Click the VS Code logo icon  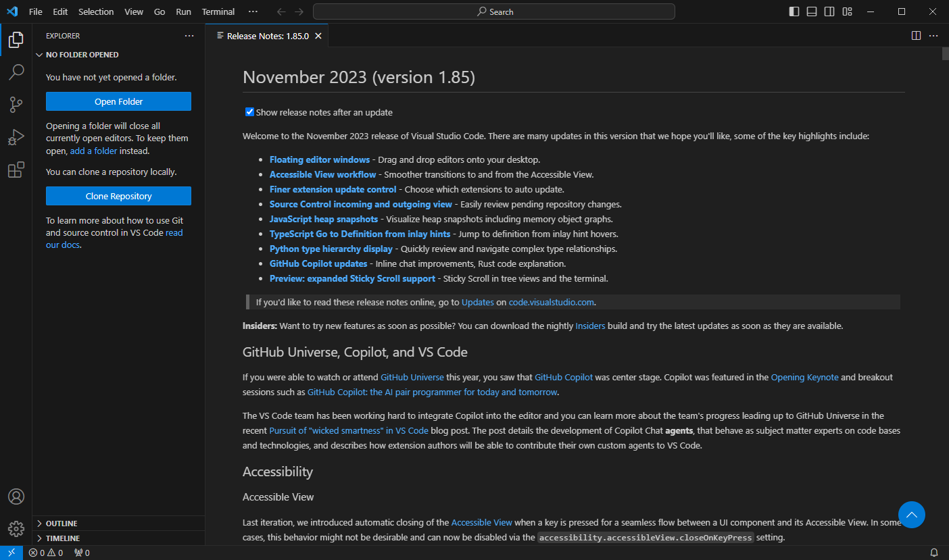click(x=12, y=11)
